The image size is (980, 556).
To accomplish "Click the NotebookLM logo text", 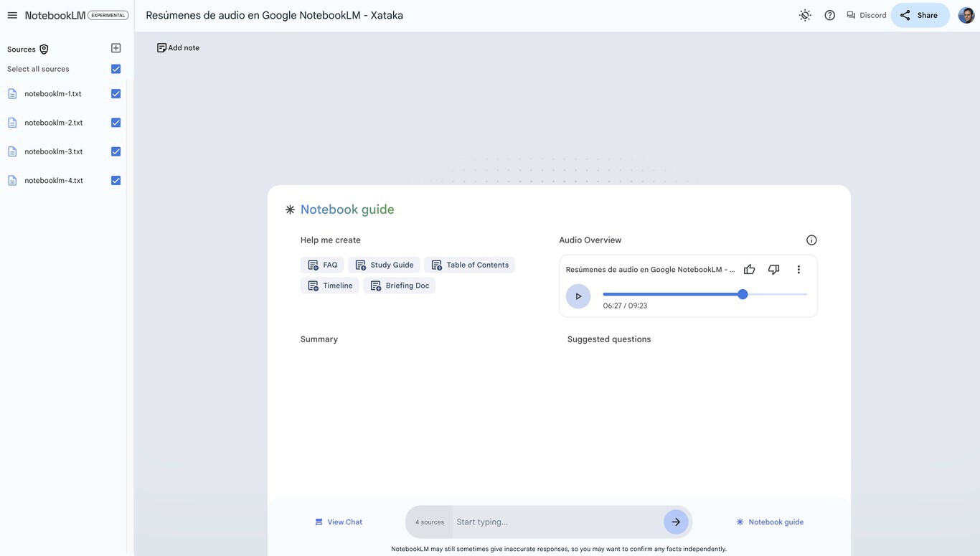I will [x=55, y=15].
